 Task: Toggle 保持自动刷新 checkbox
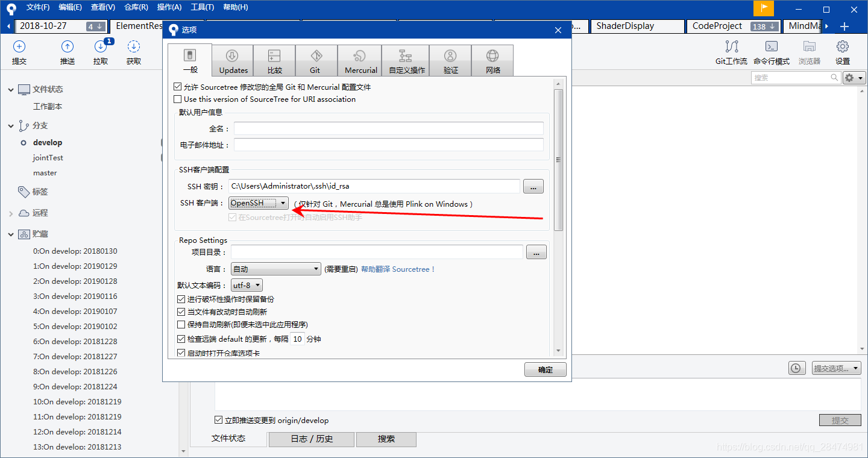pos(181,324)
